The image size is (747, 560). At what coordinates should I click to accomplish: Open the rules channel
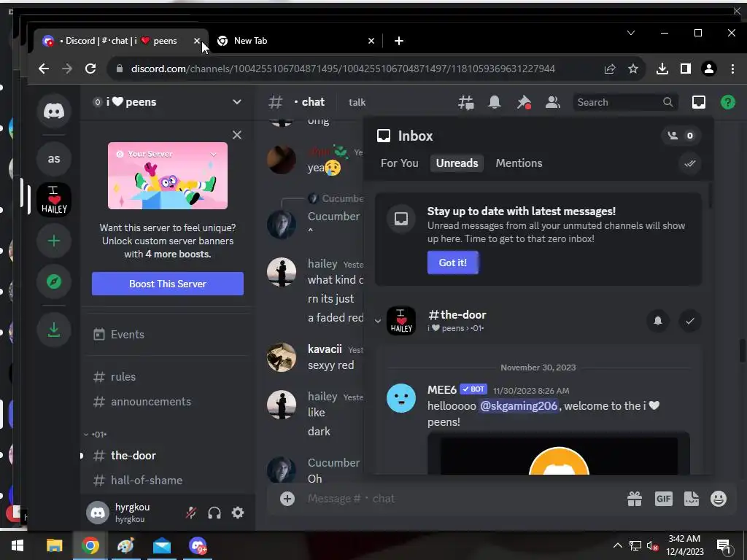click(167, 377)
